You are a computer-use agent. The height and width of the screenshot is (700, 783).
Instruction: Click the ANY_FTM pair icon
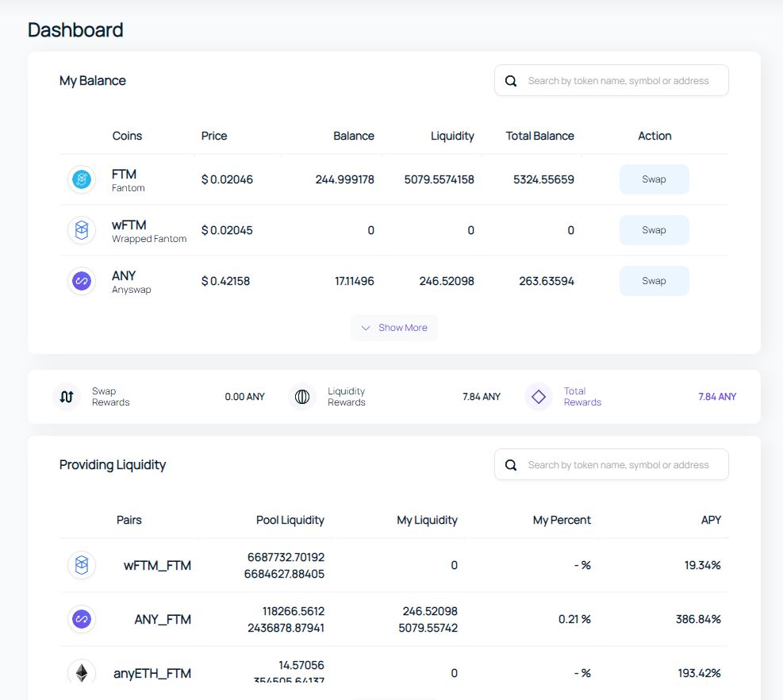[82, 619]
